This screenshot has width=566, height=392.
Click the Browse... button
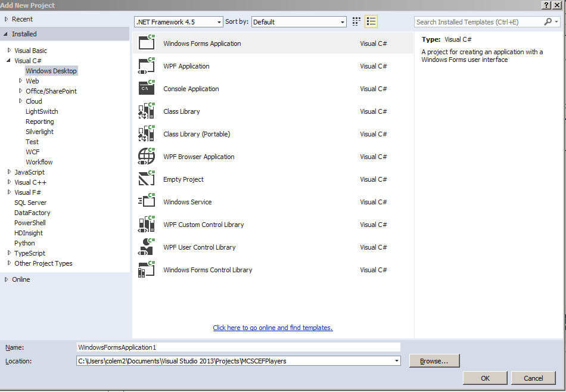point(434,360)
